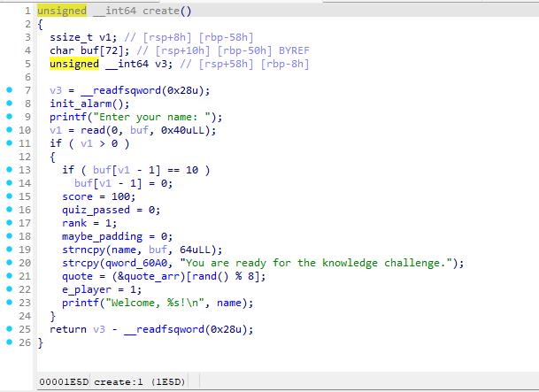Image resolution: width=539 pixels, height=392 pixels.
Task: Click the strcpy function name
Action: (x=81, y=263)
